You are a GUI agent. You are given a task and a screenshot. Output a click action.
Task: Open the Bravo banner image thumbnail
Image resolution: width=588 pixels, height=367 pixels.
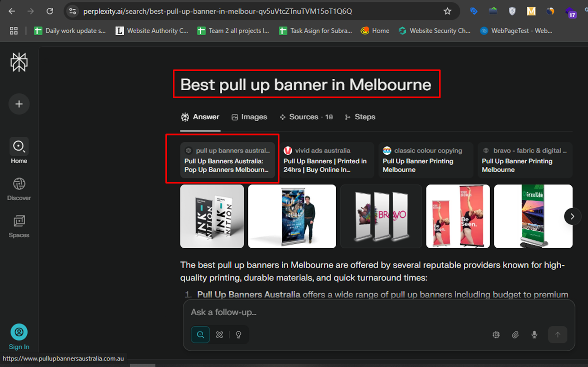pyautogui.click(x=381, y=216)
